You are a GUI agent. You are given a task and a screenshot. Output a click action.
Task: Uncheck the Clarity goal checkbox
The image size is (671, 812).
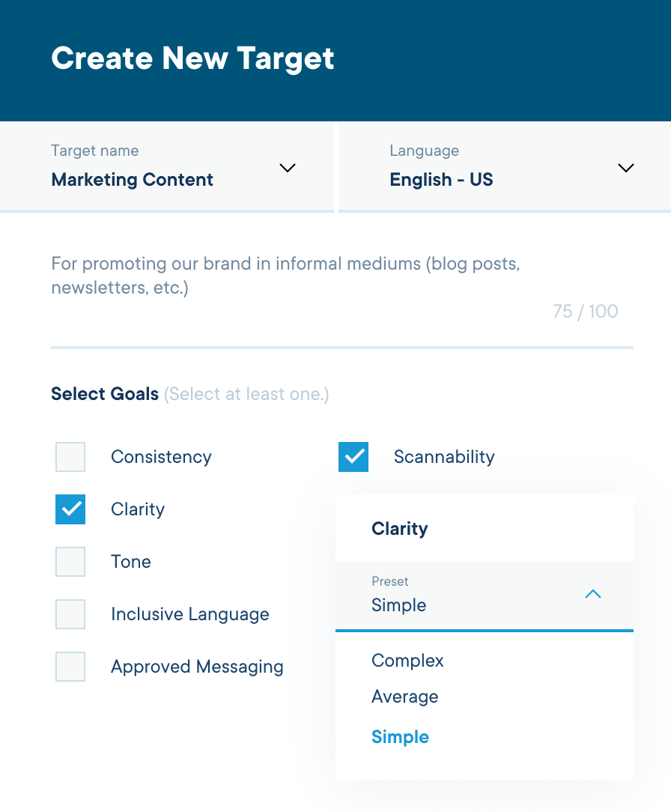point(70,509)
